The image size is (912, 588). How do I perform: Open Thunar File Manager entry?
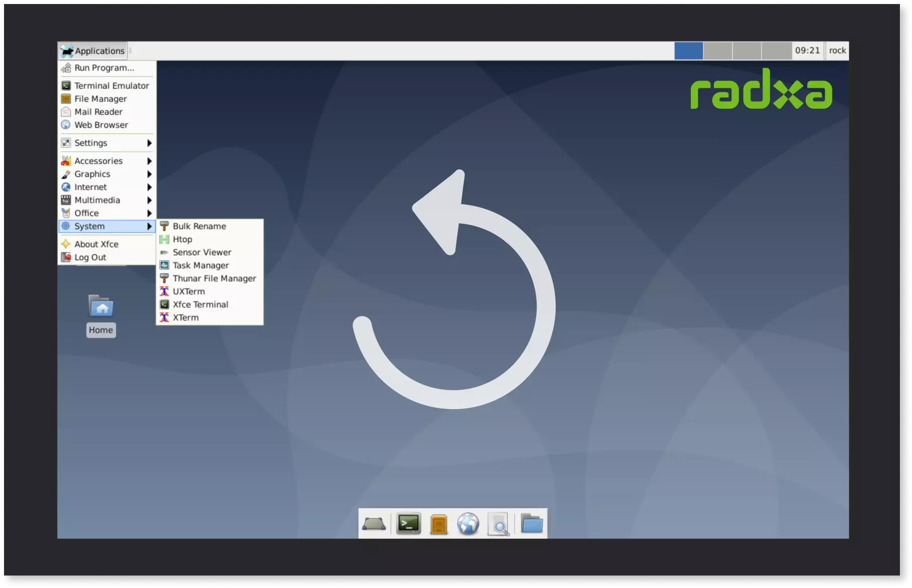[x=210, y=279]
